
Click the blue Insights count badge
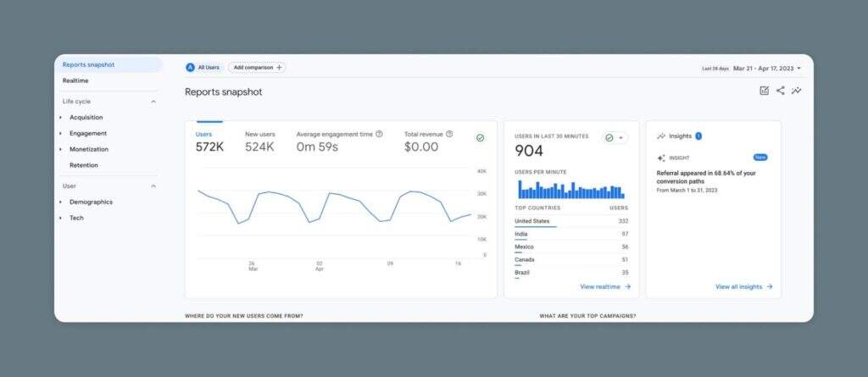point(698,136)
